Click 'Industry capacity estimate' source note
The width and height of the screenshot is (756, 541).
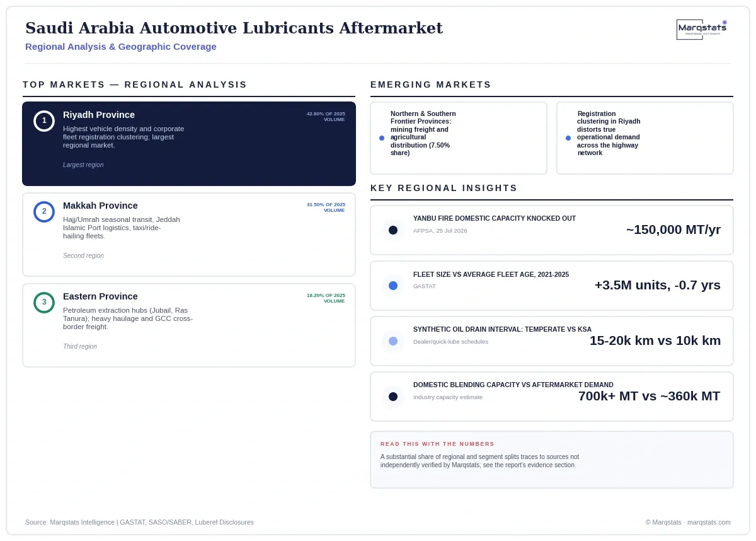coord(448,397)
